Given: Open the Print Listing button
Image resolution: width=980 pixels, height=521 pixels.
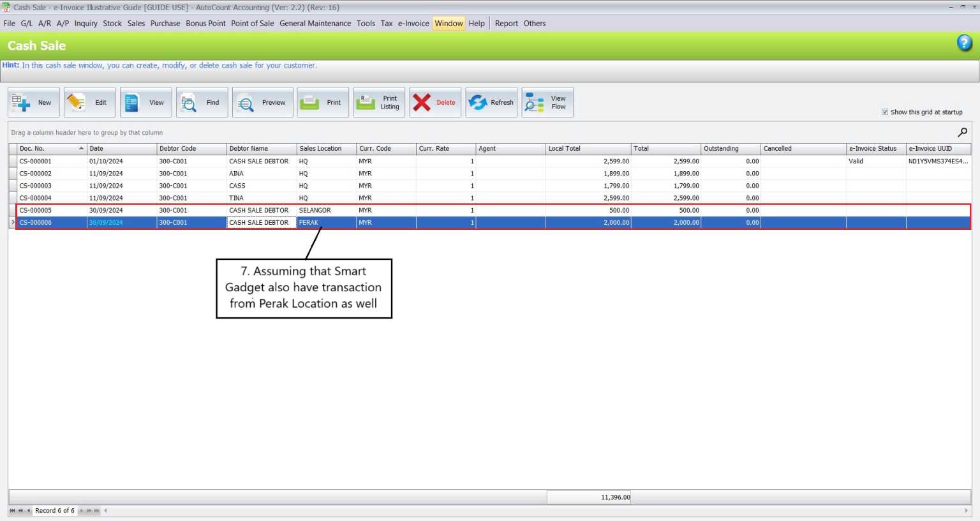Looking at the screenshot, I should pos(380,102).
